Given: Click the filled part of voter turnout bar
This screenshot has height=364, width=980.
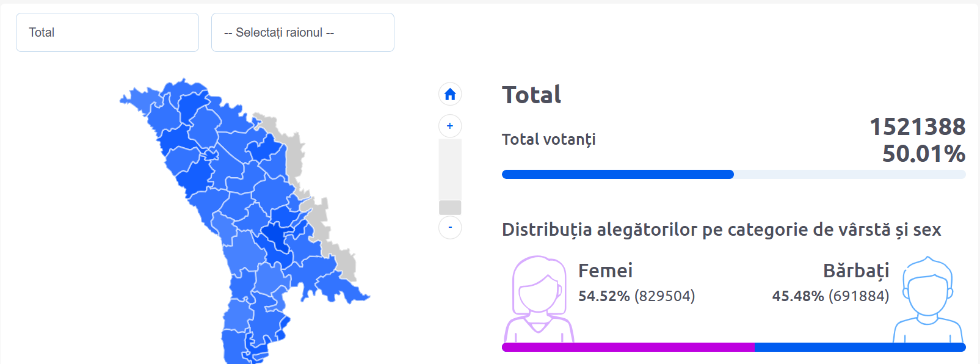Looking at the screenshot, I should [x=617, y=175].
